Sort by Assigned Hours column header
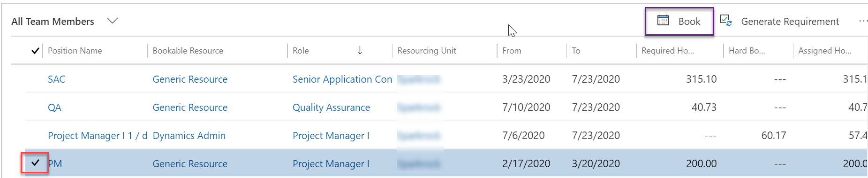This screenshot has height=178, width=868. [825, 51]
